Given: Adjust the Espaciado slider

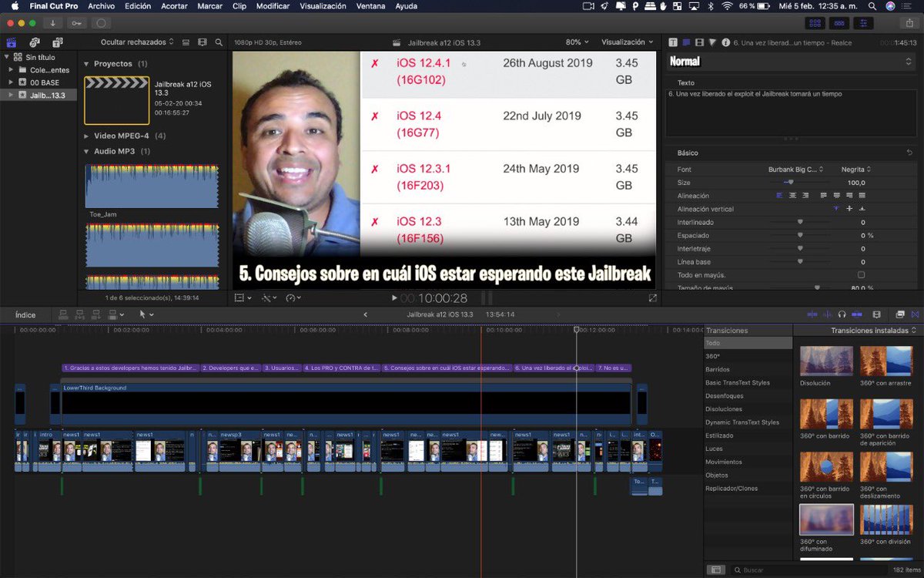Looking at the screenshot, I should (802, 235).
